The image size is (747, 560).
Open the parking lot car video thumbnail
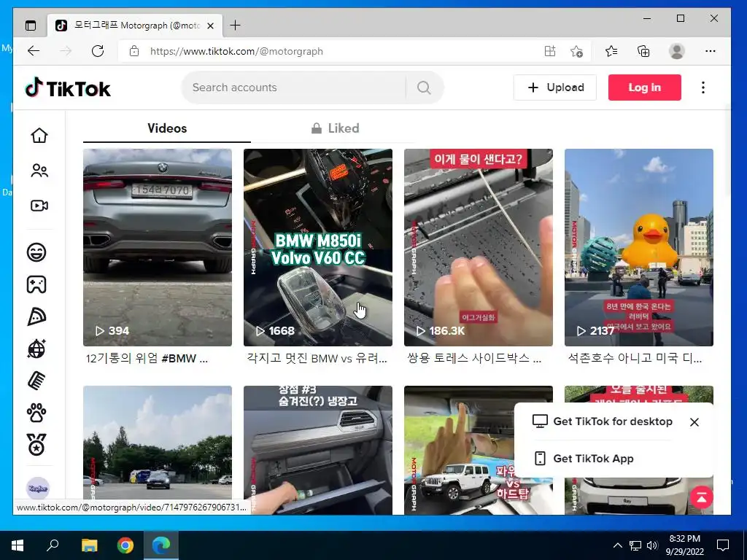point(158,443)
